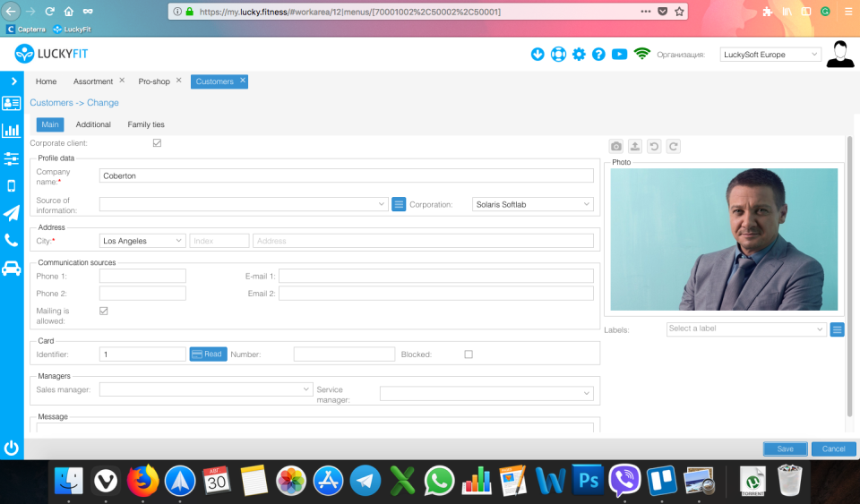
Task: Click the download arrow icon in header
Action: pos(537,55)
